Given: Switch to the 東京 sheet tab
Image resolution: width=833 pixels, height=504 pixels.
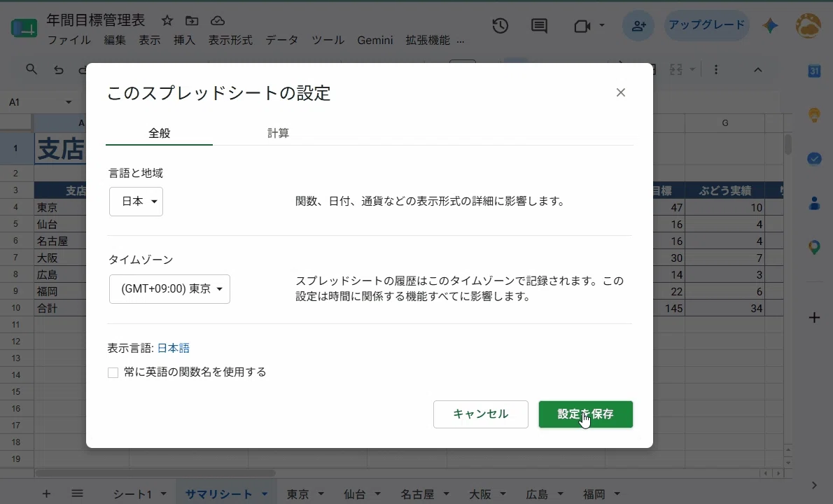Looking at the screenshot, I should 298,494.
